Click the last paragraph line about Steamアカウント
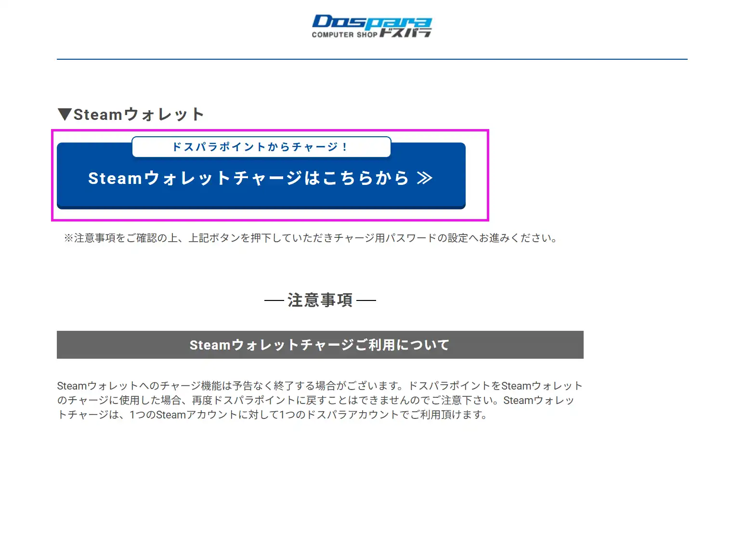The width and height of the screenshot is (744, 560). [x=272, y=415]
